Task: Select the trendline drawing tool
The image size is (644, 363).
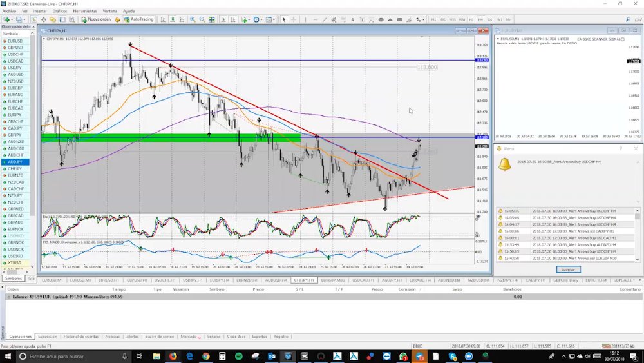Action: click(x=325, y=19)
